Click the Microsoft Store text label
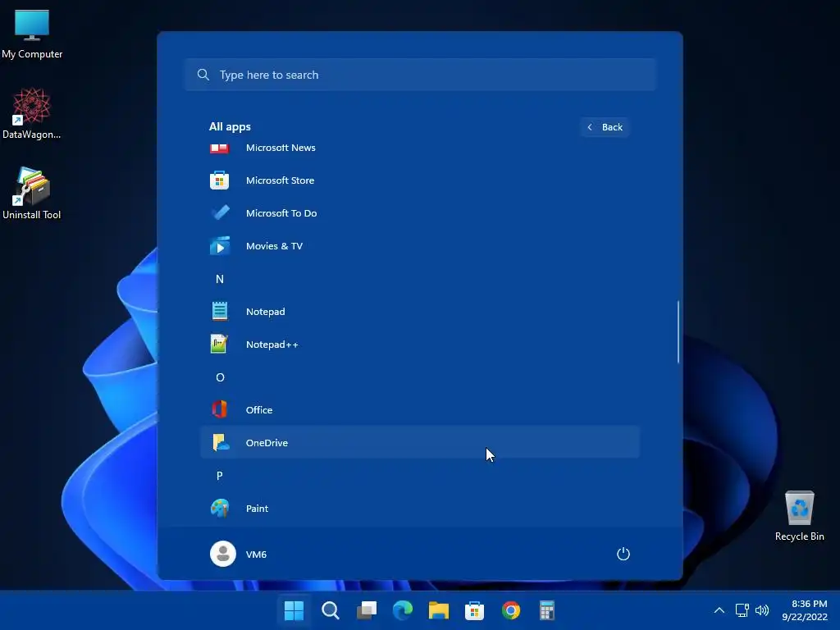 (x=281, y=180)
